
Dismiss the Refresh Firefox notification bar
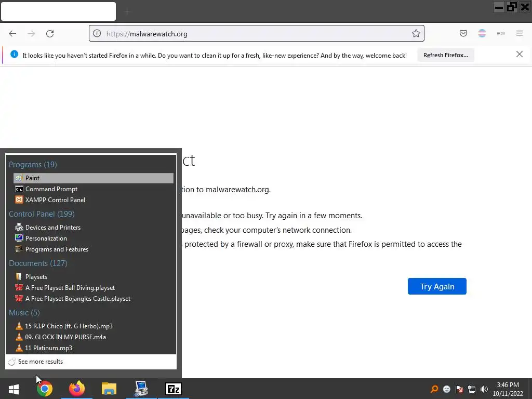(x=519, y=54)
